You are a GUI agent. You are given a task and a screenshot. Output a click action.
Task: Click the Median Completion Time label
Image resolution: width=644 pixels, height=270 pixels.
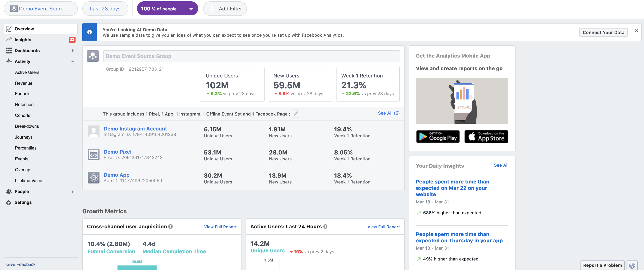174,251
